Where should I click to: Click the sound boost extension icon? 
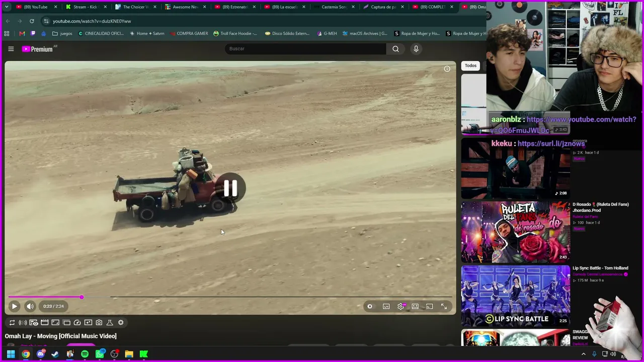pyautogui.click(x=23, y=323)
